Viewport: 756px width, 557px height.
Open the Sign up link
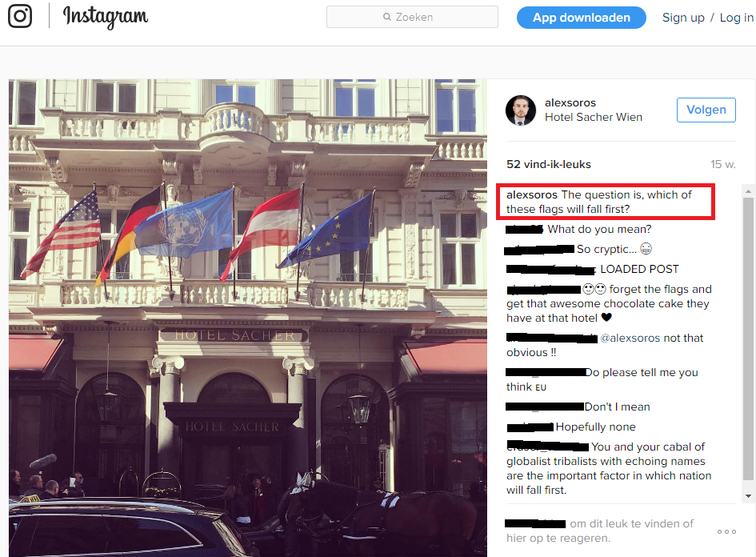(x=682, y=18)
